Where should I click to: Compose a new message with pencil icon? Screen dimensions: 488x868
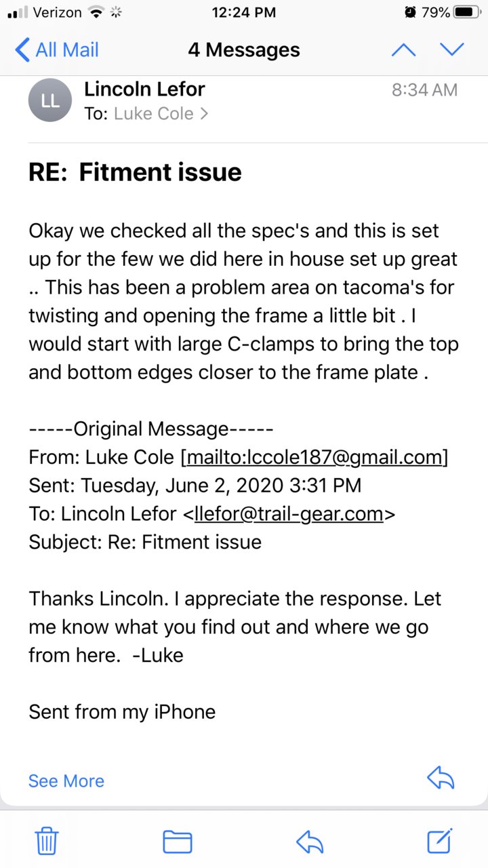click(x=440, y=841)
